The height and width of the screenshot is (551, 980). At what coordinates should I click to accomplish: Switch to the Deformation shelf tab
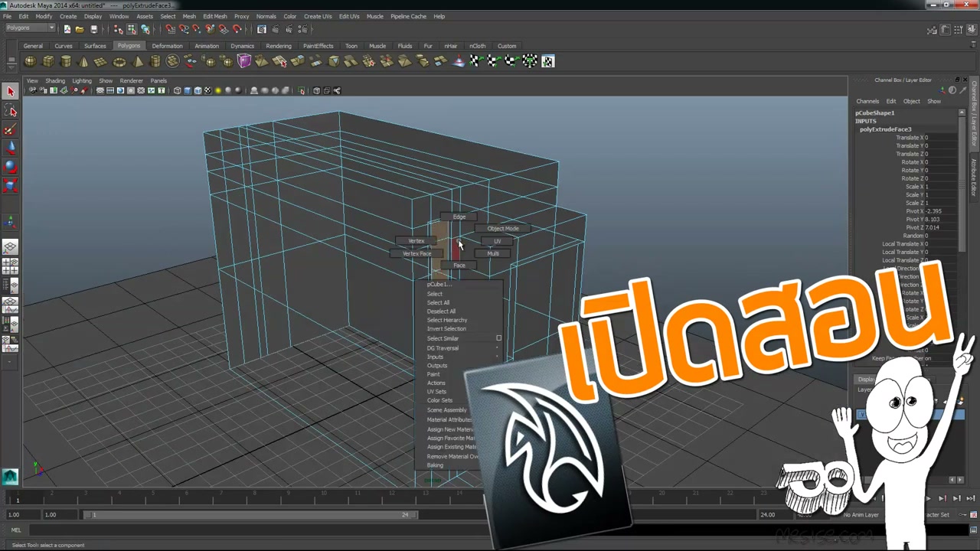pos(167,46)
